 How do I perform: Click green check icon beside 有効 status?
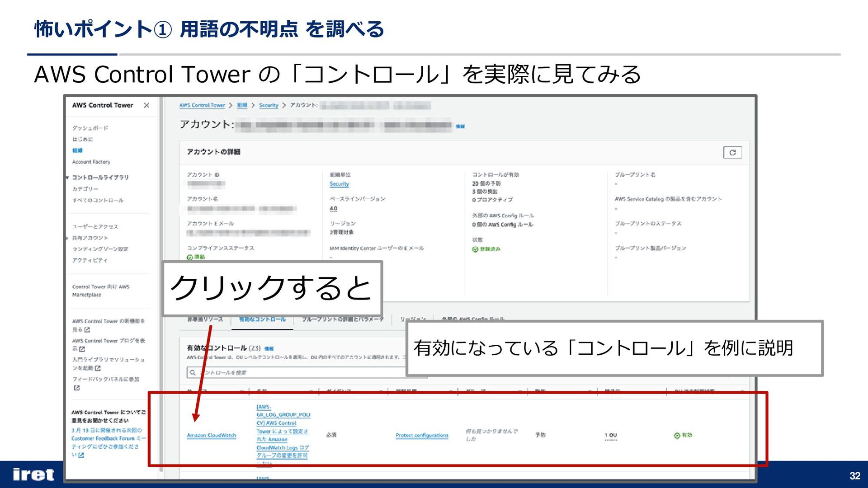(677, 436)
